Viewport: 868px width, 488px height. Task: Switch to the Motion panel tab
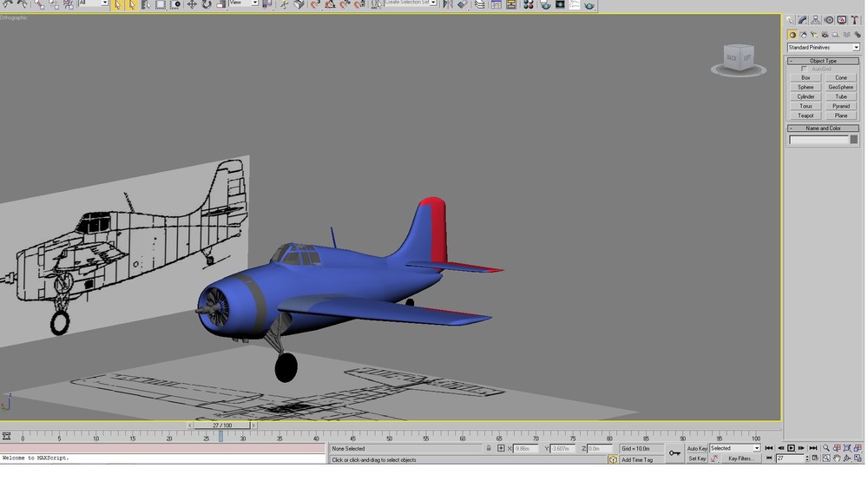829,21
